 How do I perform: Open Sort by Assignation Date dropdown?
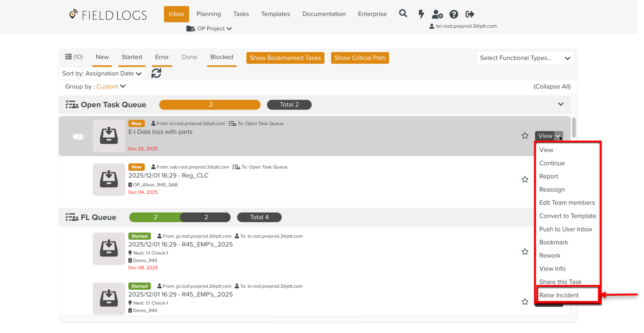(102, 73)
